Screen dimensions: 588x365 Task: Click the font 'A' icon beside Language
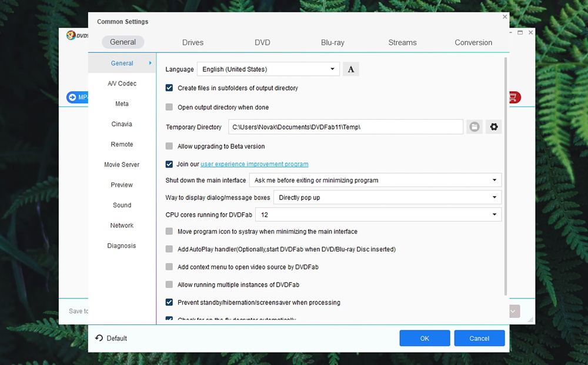350,69
